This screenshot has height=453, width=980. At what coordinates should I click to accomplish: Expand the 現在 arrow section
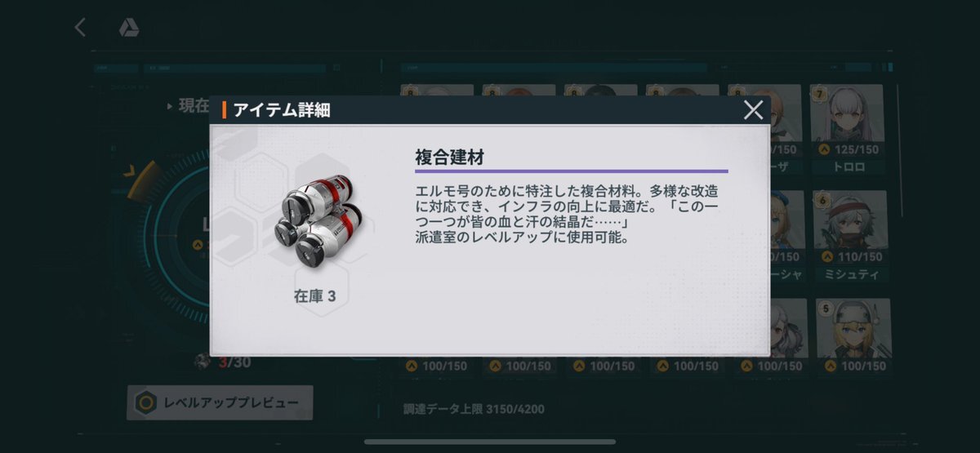188,106
